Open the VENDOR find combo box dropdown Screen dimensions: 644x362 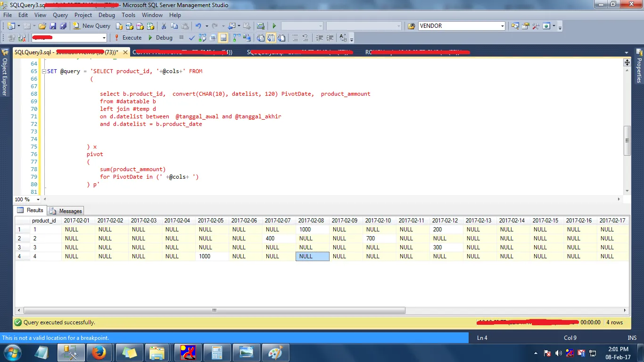coord(503,26)
